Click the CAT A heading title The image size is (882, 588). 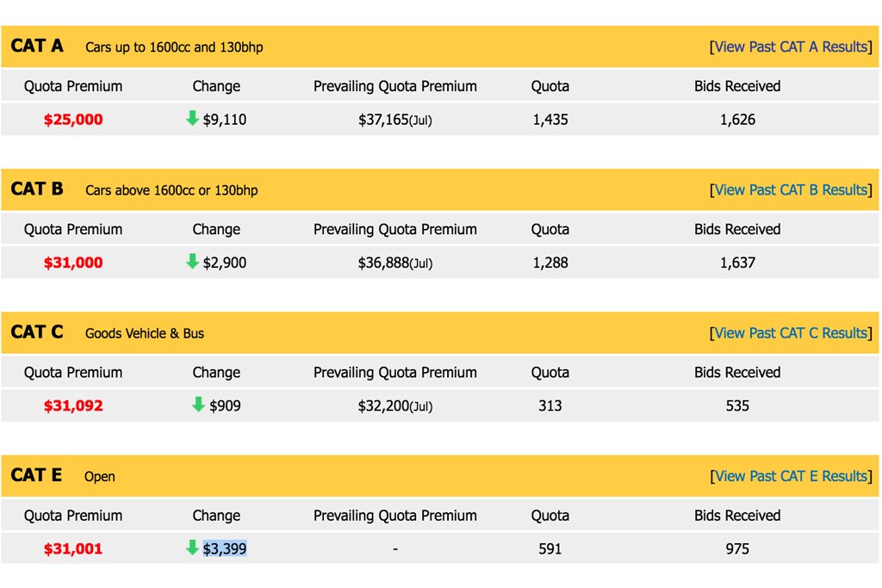(37, 46)
